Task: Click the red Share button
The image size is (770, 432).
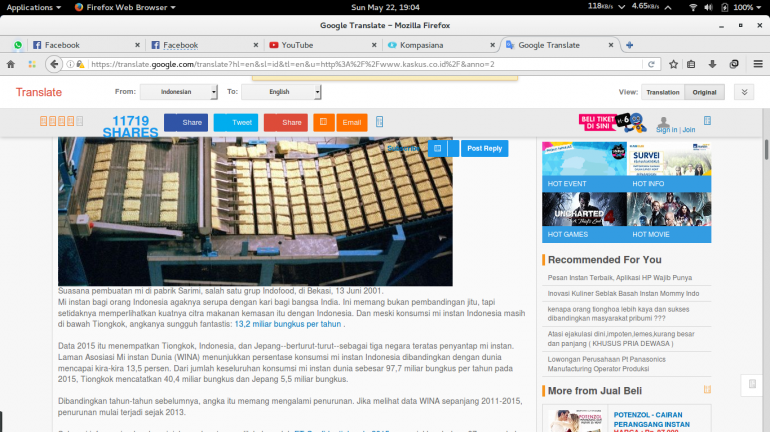Action: point(286,122)
